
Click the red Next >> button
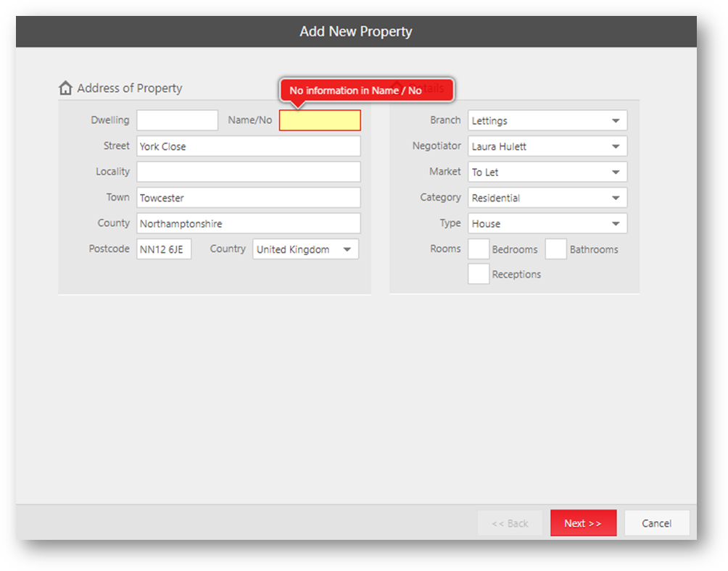(x=583, y=522)
